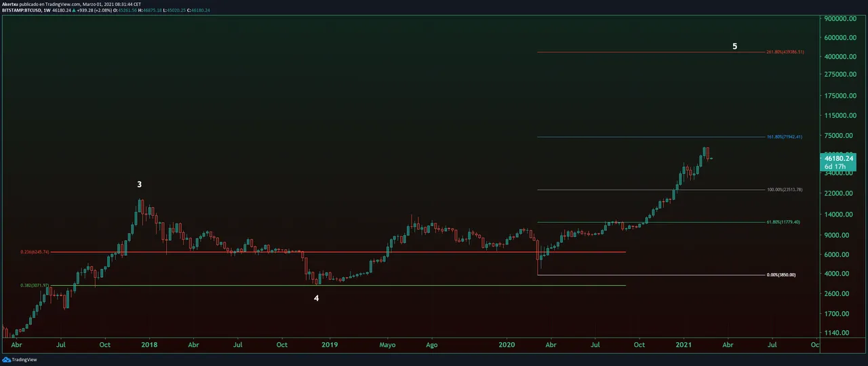Click the 1700.00 price axis value
Image resolution: width=868 pixels, height=366 pixels.
[836, 314]
